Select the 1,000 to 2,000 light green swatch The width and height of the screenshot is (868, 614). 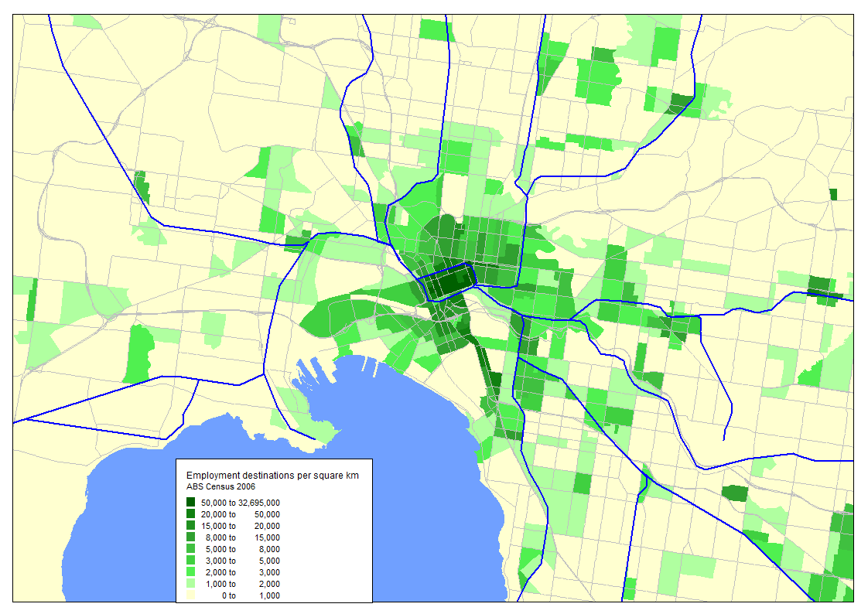191,584
